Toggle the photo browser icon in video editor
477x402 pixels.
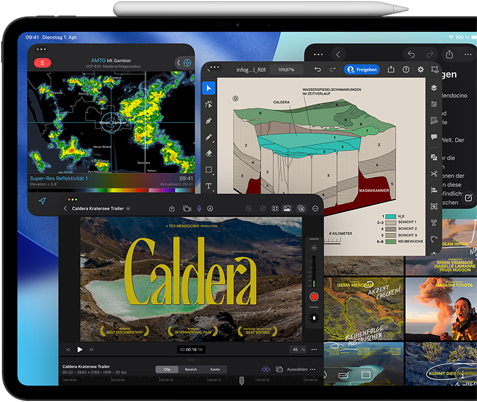pyautogui.click(x=287, y=209)
